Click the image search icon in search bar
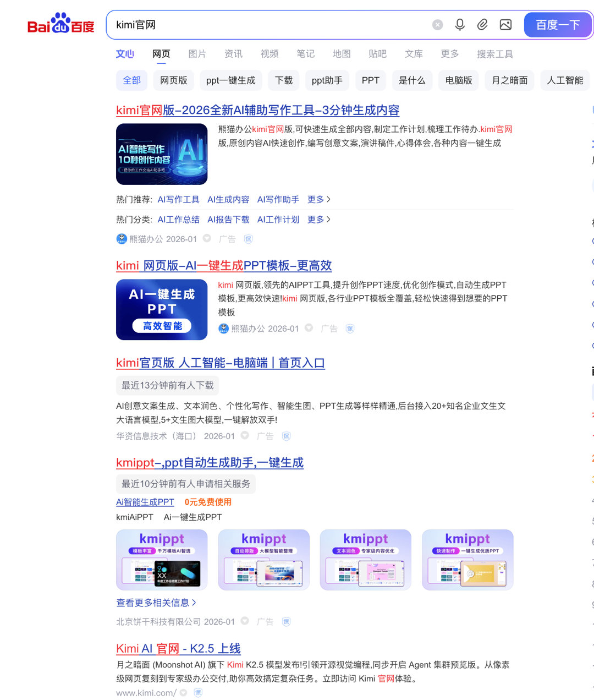The image size is (594, 700). pos(505,24)
